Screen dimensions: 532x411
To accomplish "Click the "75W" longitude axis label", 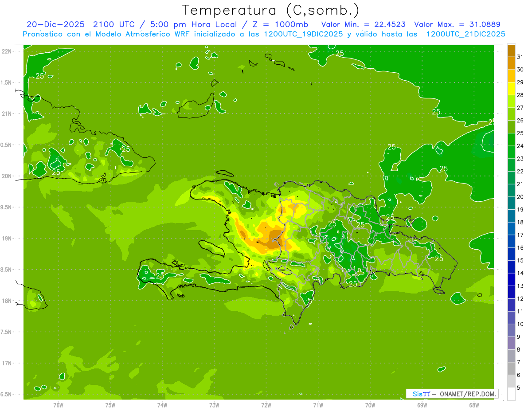I will point(110,405).
